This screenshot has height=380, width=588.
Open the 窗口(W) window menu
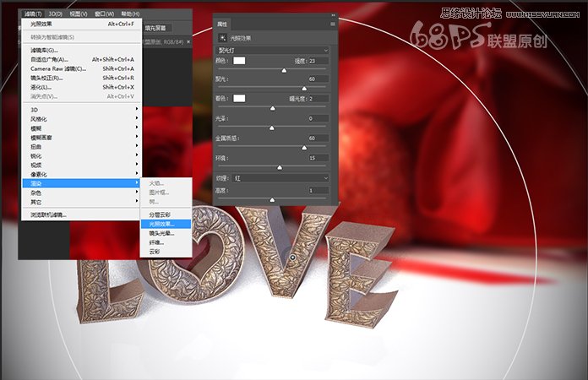coord(104,14)
